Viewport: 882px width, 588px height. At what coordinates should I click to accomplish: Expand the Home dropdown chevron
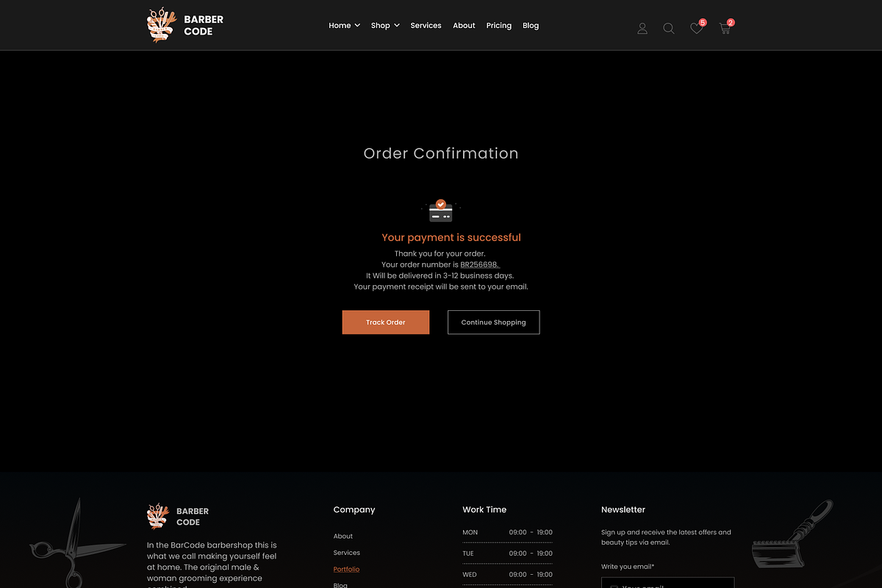pyautogui.click(x=357, y=26)
